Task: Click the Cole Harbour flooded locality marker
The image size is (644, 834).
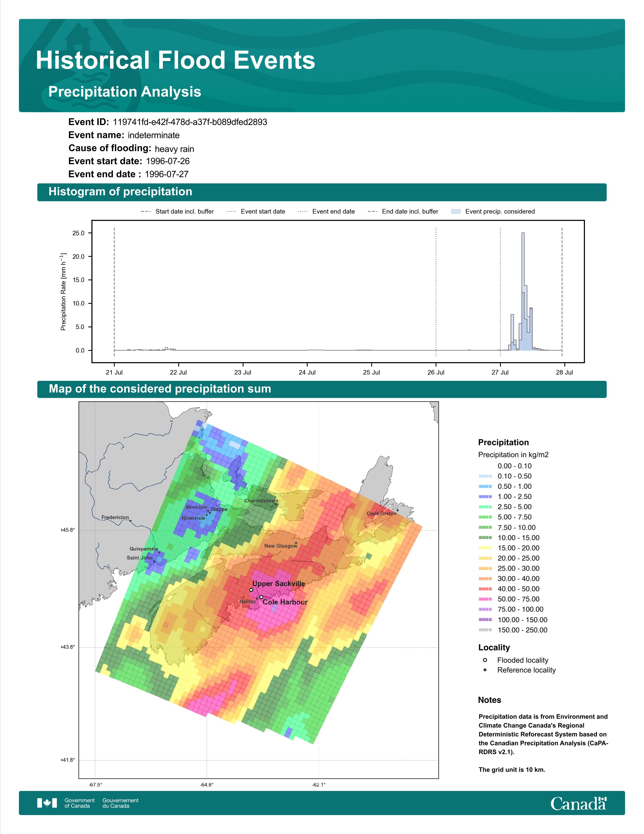Action: [x=261, y=597]
